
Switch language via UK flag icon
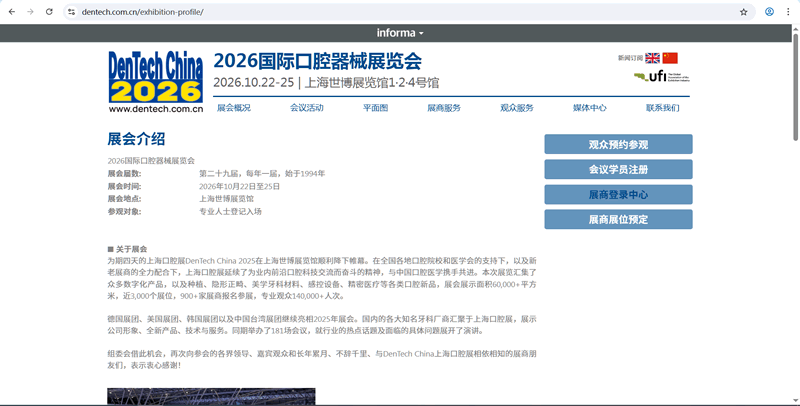652,58
